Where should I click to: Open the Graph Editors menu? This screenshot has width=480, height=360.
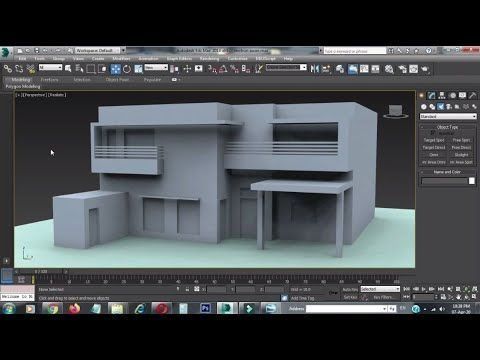coord(179,59)
